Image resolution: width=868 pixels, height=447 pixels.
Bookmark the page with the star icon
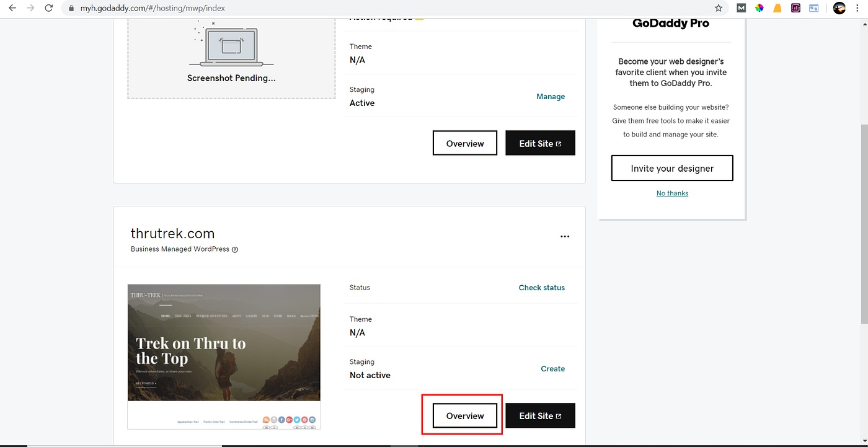[719, 8]
